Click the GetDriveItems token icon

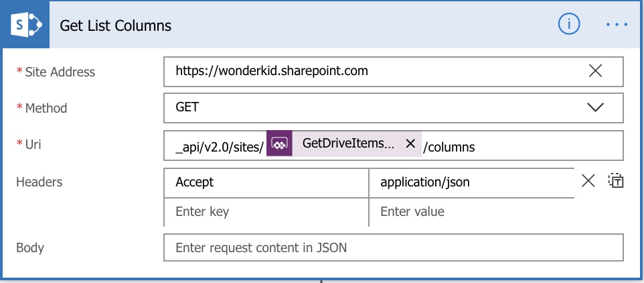pos(279,144)
